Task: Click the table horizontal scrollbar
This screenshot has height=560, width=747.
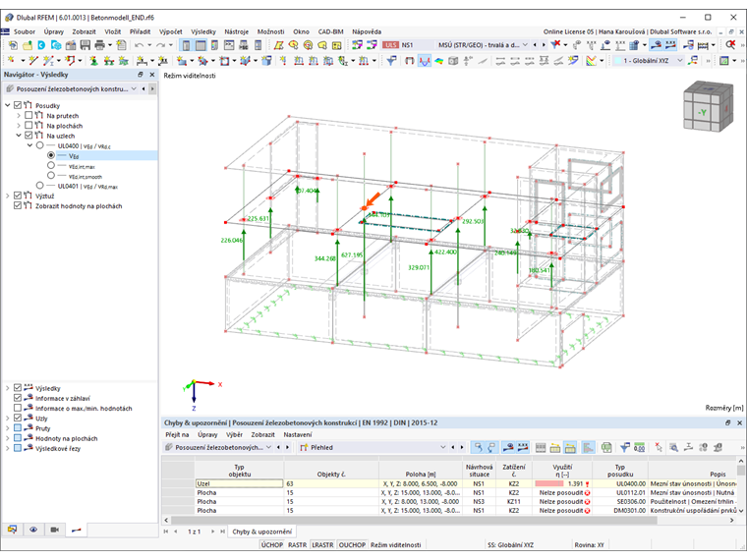Action: (x=414, y=521)
